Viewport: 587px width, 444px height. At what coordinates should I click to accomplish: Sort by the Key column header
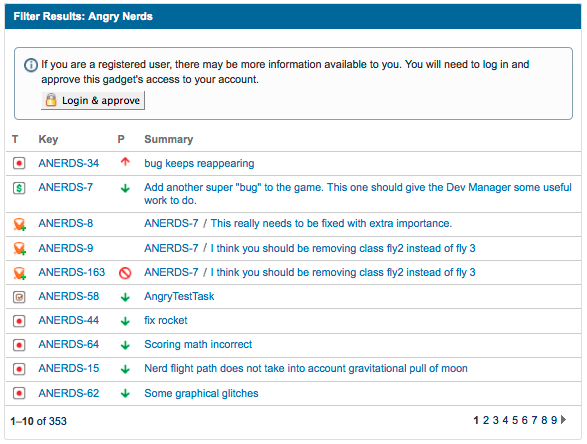click(48, 140)
